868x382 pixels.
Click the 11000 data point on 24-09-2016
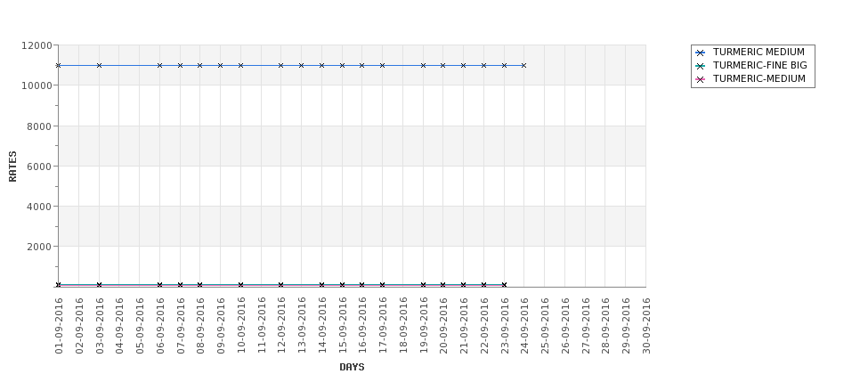tap(523, 65)
